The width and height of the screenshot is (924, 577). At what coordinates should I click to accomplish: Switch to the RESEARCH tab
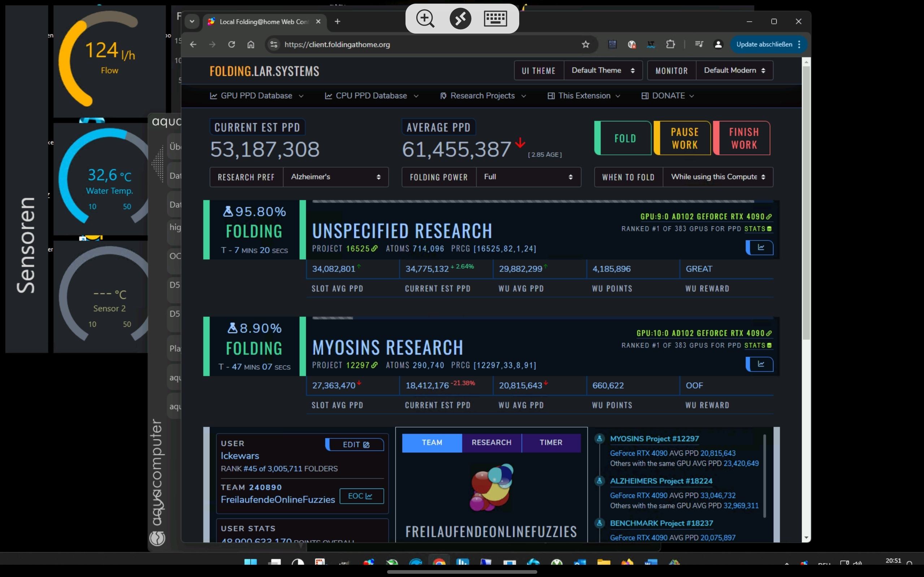point(491,443)
